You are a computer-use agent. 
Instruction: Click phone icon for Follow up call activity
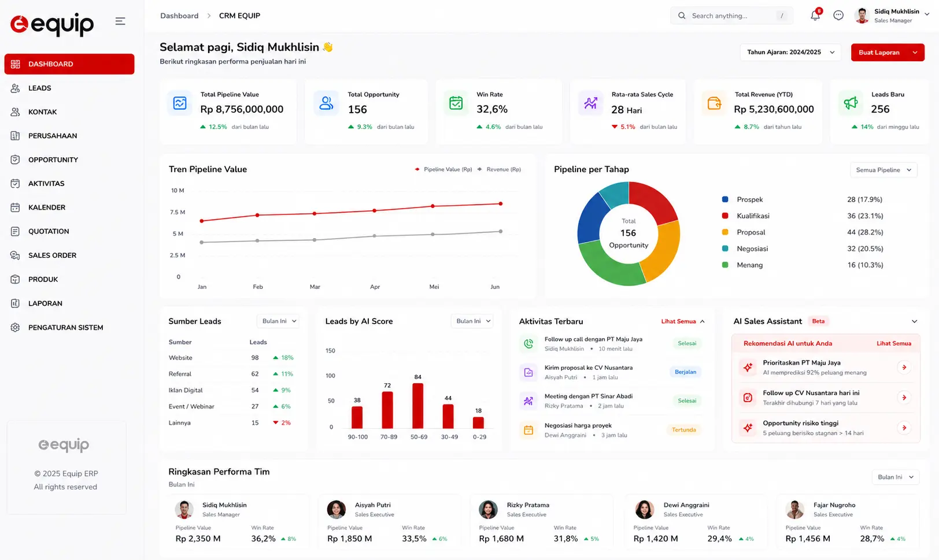[x=528, y=344]
